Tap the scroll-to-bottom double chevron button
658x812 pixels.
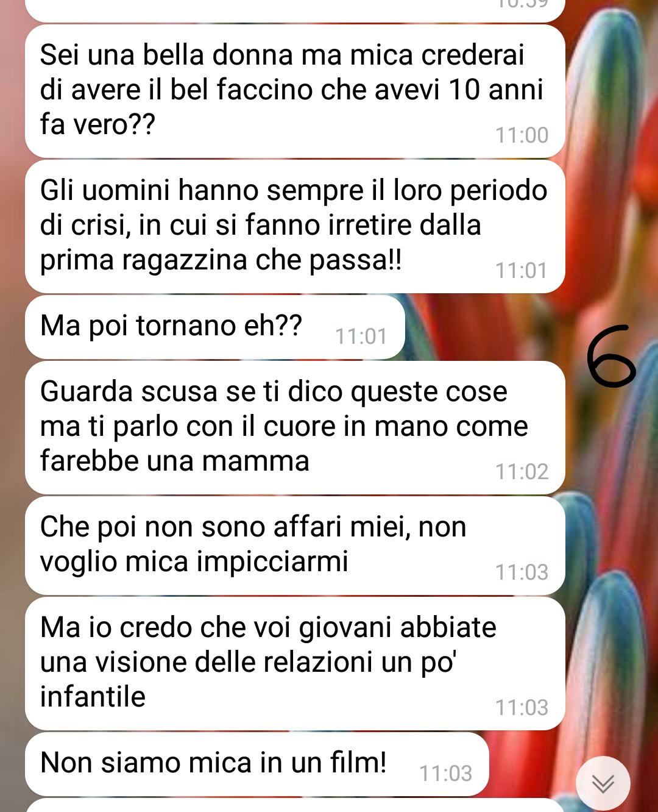603,783
